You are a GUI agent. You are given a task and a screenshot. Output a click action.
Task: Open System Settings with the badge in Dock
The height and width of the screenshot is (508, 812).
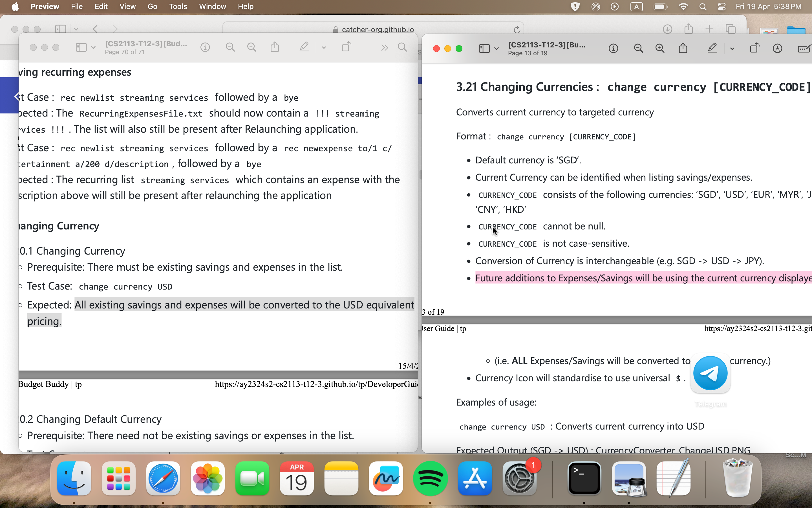(x=519, y=478)
